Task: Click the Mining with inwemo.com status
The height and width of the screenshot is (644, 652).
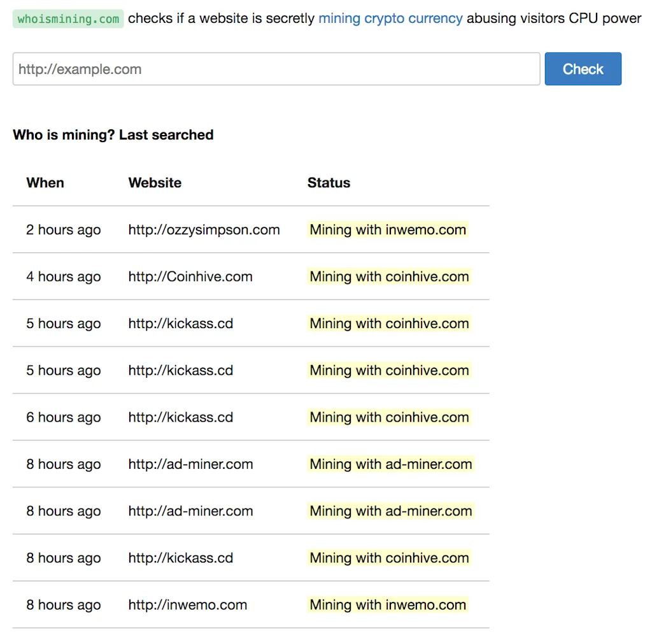Action: (x=387, y=230)
